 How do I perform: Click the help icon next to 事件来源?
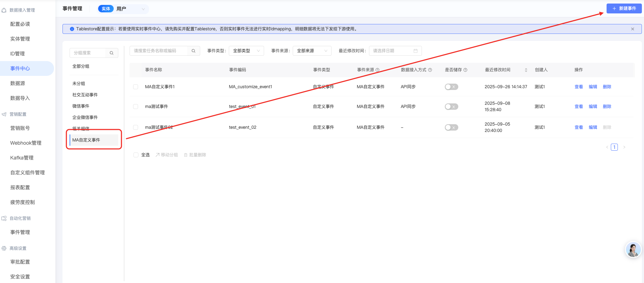pyautogui.click(x=377, y=70)
